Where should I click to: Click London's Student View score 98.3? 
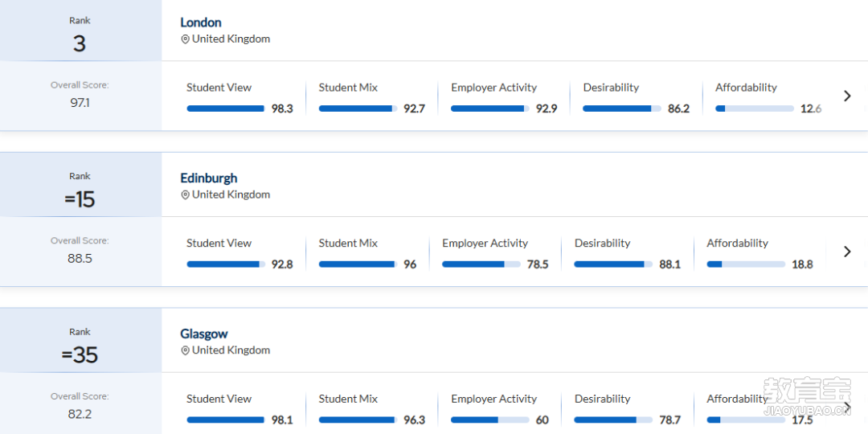pyautogui.click(x=282, y=109)
